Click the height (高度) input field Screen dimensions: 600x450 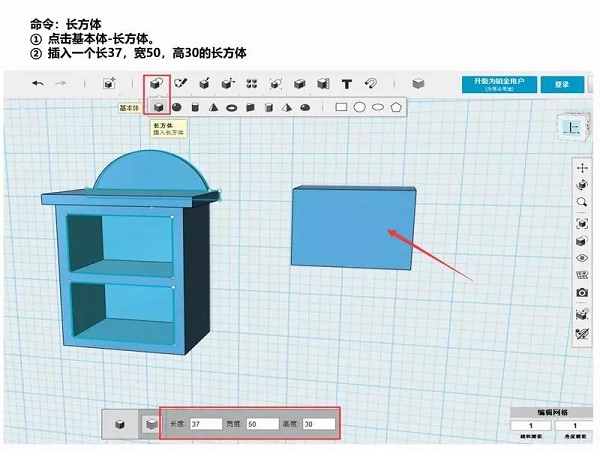[319, 424]
